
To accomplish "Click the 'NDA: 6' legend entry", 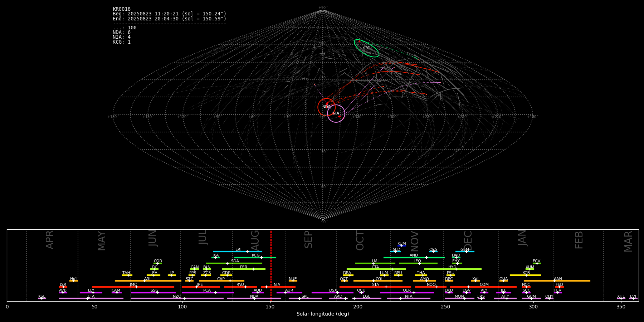I will 122,33.
